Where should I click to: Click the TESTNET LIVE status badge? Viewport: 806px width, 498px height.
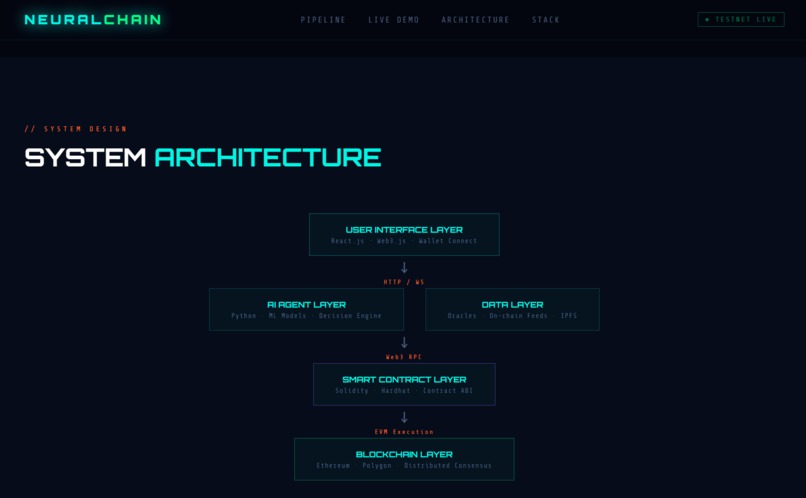[741, 20]
